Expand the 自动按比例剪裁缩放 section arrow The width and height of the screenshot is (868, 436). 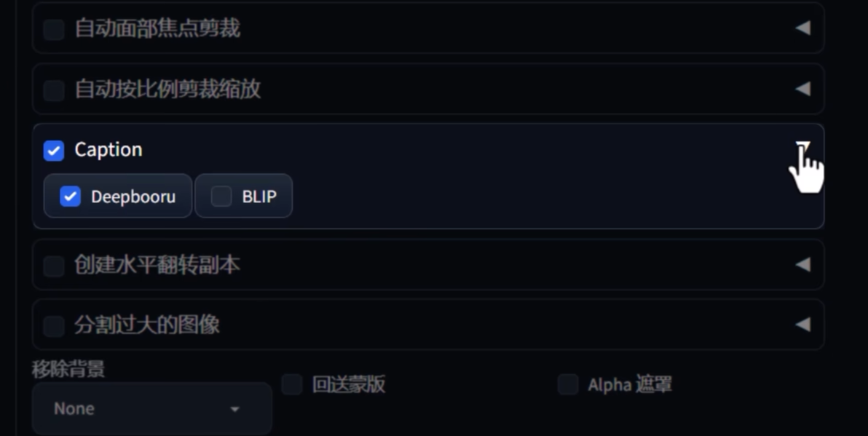803,89
